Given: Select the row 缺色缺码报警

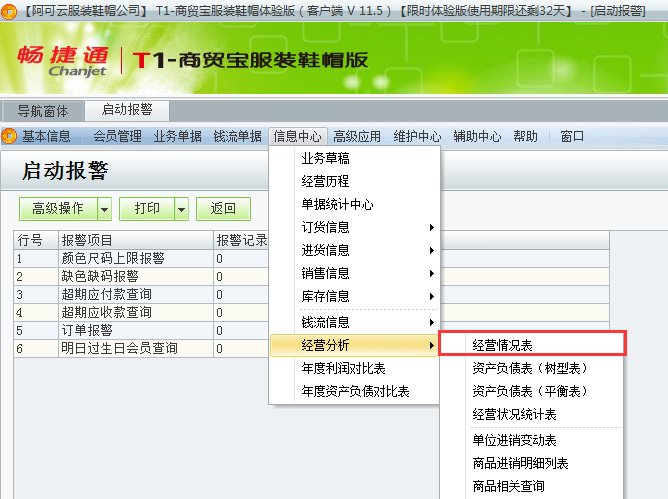Looking at the screenshot, I should tap(141, 276).
